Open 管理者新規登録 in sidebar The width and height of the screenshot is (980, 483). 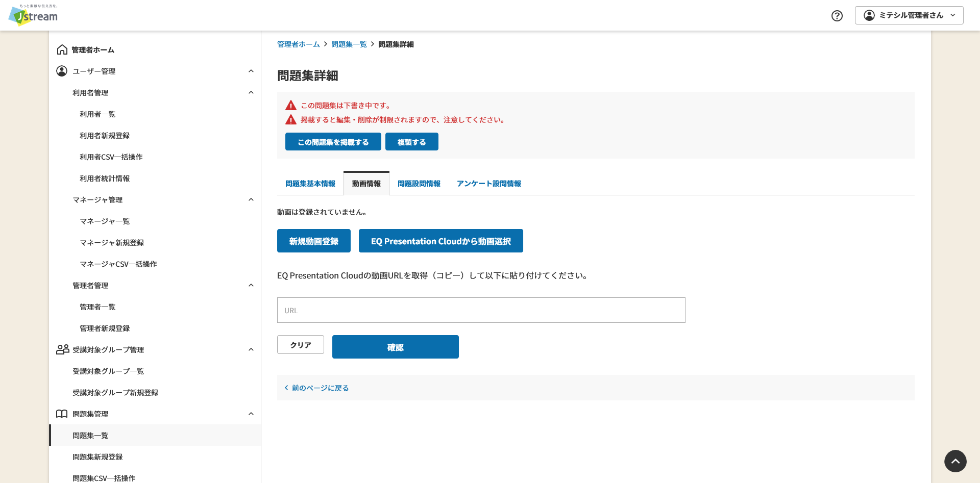(105, 328)
